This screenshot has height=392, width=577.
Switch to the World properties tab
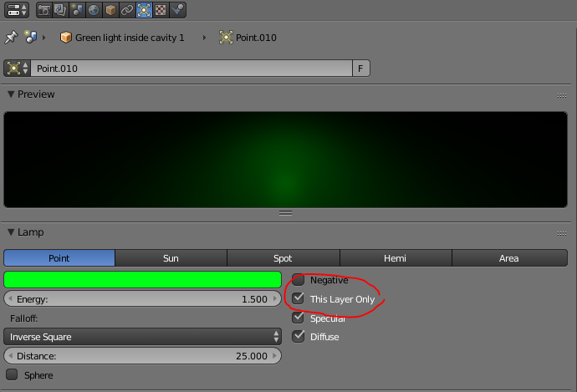[94, 10]
